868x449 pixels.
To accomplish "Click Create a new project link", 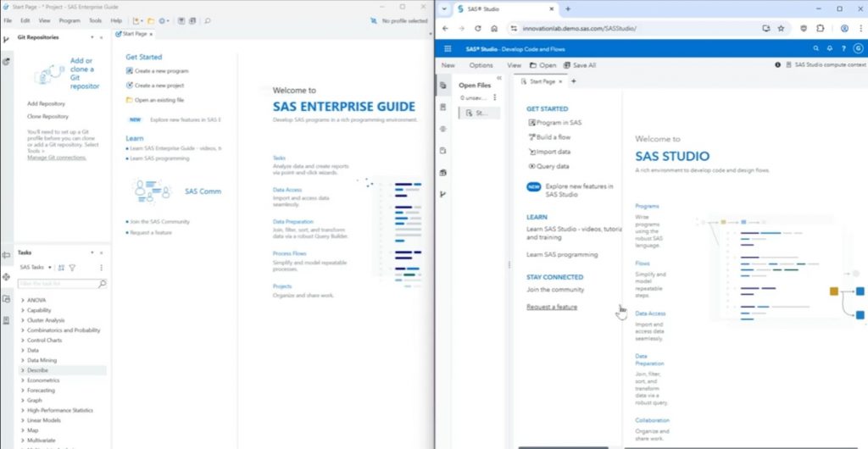I will click(155, 86).
